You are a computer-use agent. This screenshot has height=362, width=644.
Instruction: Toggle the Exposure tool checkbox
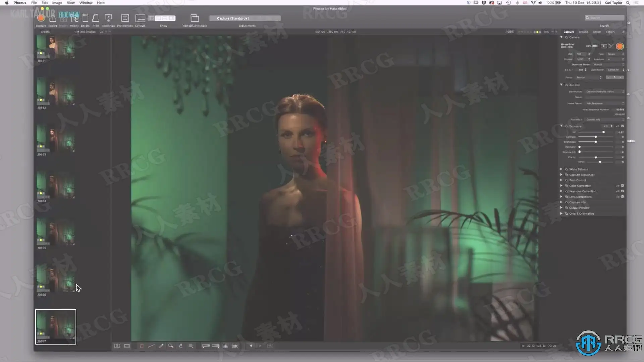[622, 126]
